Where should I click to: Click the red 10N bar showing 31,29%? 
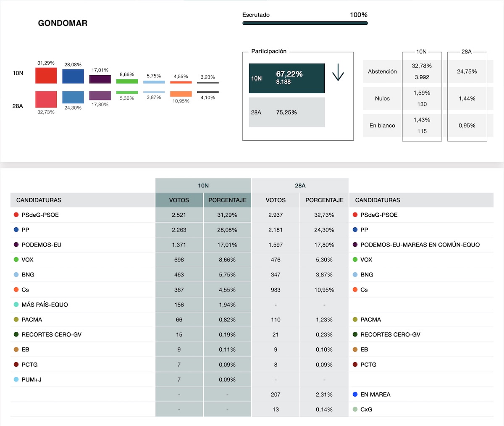46,76
